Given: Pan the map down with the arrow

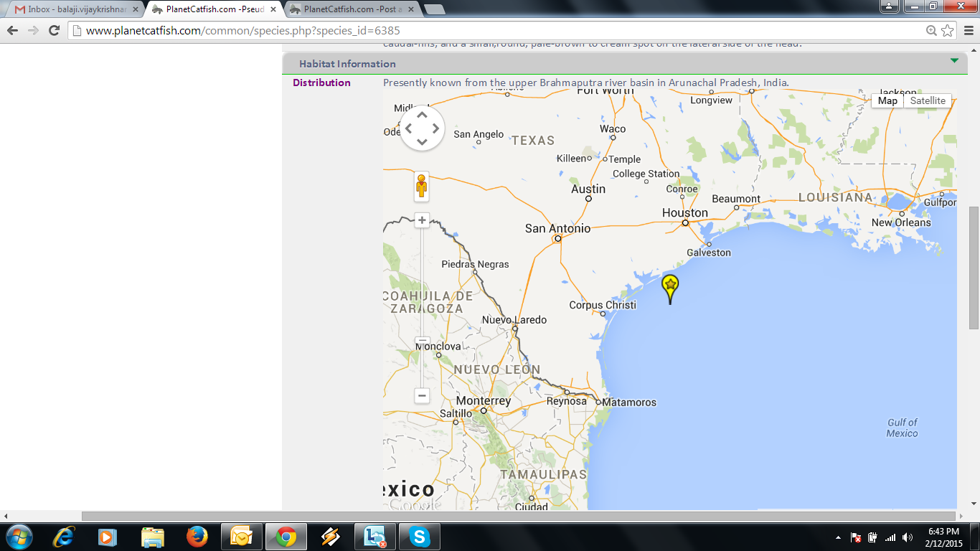Looking at the screenshot, I should click(422, 142).
